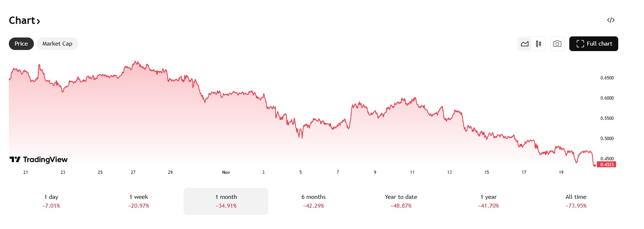Toggle to Market Cap view

[57, 43]
